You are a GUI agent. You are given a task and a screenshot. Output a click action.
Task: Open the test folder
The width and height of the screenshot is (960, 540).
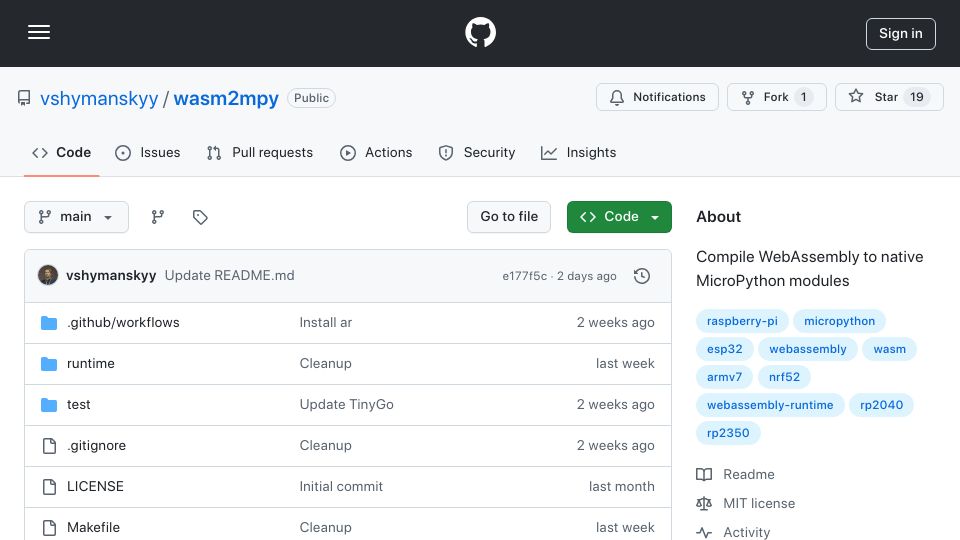[x=78, y=405]
